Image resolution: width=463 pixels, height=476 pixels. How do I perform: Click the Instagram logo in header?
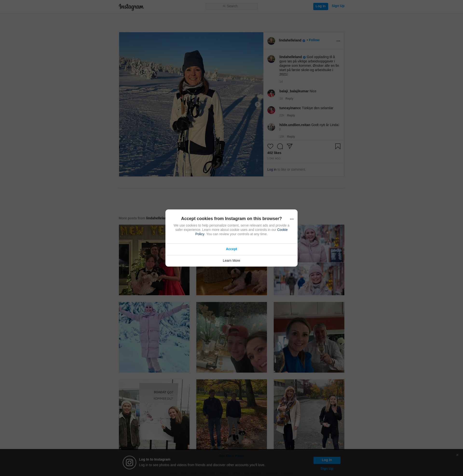131,7
